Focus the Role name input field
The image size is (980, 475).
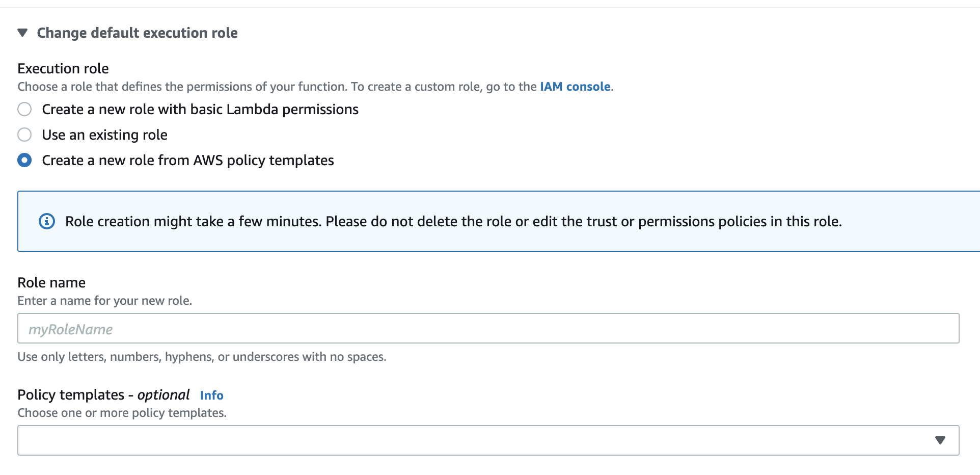pyautogui.click(x=488, y=329)
